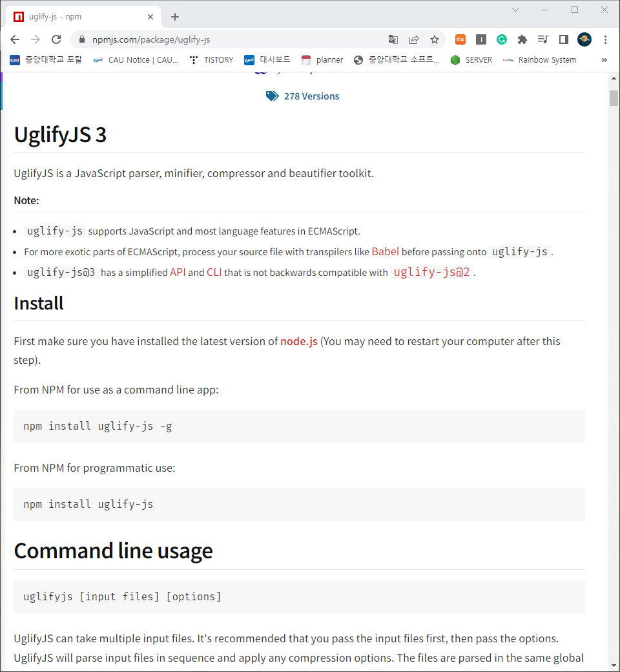Share this page using share icon
Image resolution: width=620 pixels, height=672 pixels.
tap(413, 39)
